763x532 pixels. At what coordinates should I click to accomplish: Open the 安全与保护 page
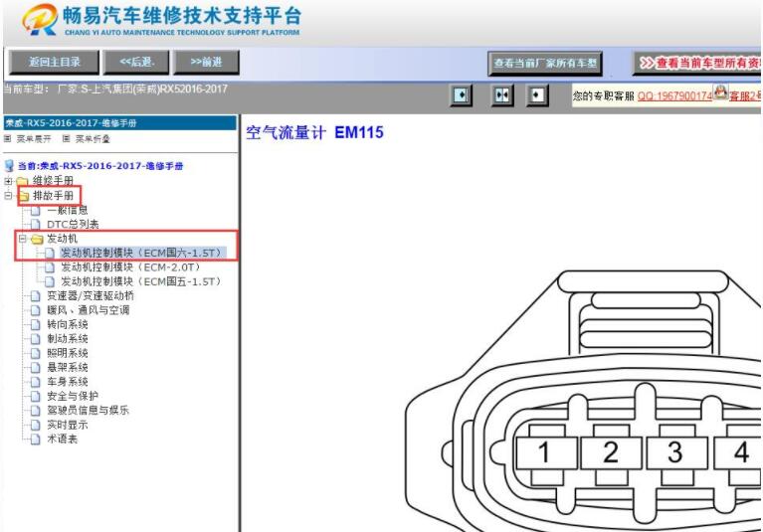[73, 396]
